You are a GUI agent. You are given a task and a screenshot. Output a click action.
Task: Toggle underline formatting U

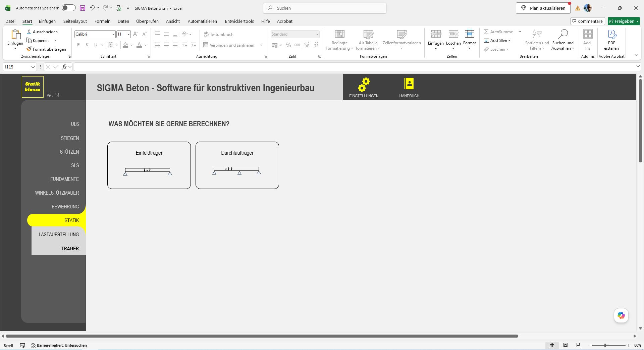pos(96,45)
